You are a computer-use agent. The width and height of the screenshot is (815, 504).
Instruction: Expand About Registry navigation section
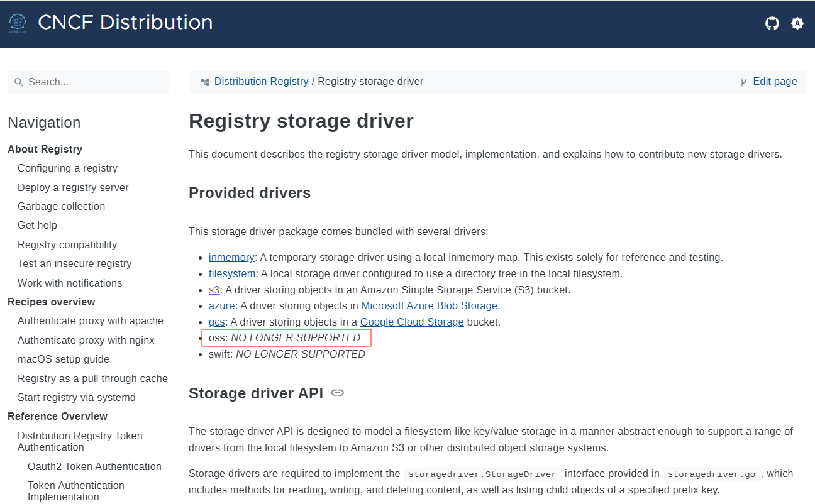point(45,149)
